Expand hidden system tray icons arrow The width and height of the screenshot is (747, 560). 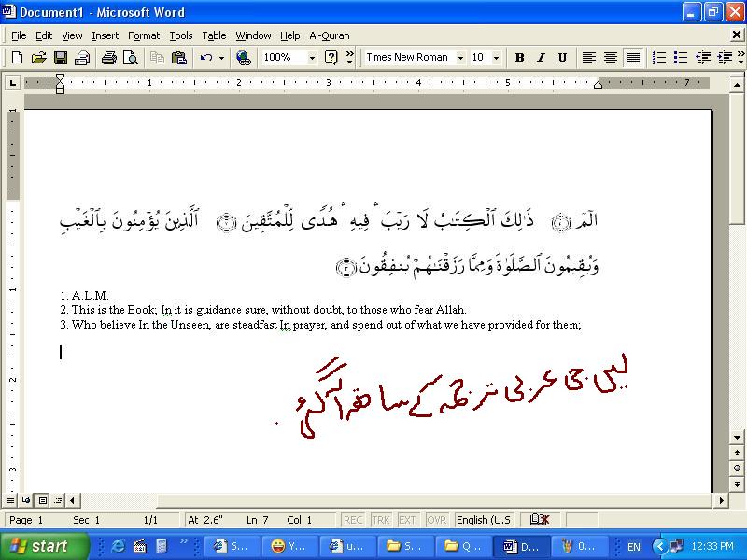coord(659,546)
